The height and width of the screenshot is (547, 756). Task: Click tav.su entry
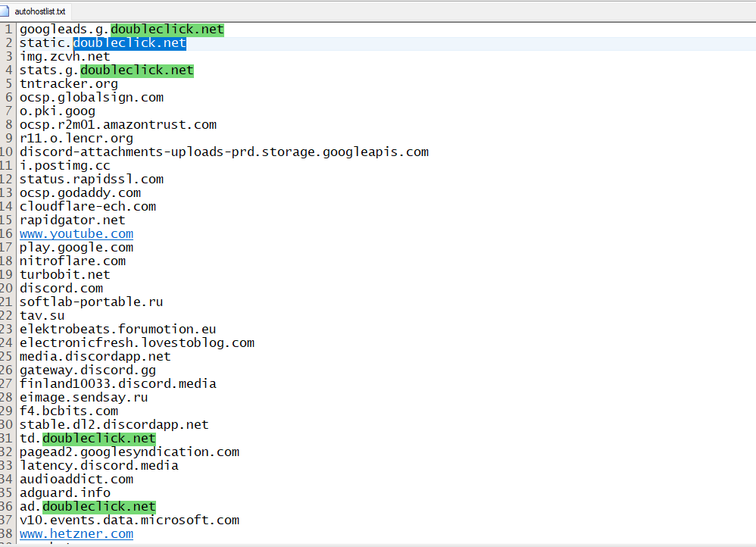(42, 316)
